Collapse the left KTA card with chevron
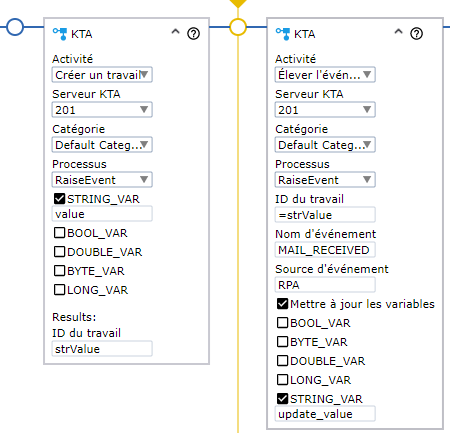Screen dimensions: 450x433 (x=175, y=32)
